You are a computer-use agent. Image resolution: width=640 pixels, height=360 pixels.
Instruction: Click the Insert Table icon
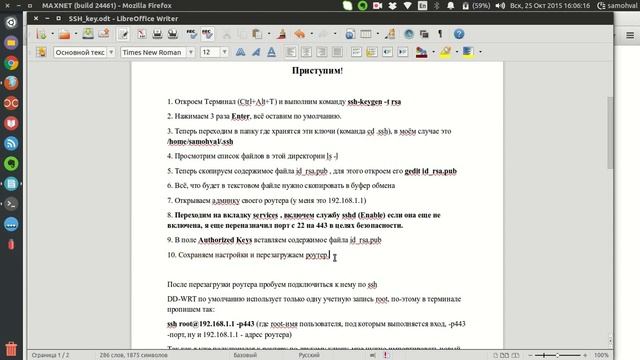[x=366, y=34]
